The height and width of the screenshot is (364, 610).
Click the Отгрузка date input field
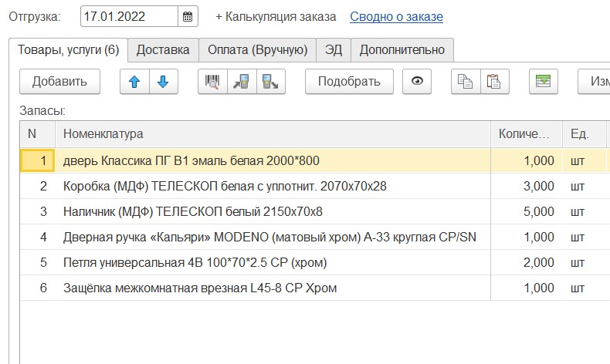point(128,16)
